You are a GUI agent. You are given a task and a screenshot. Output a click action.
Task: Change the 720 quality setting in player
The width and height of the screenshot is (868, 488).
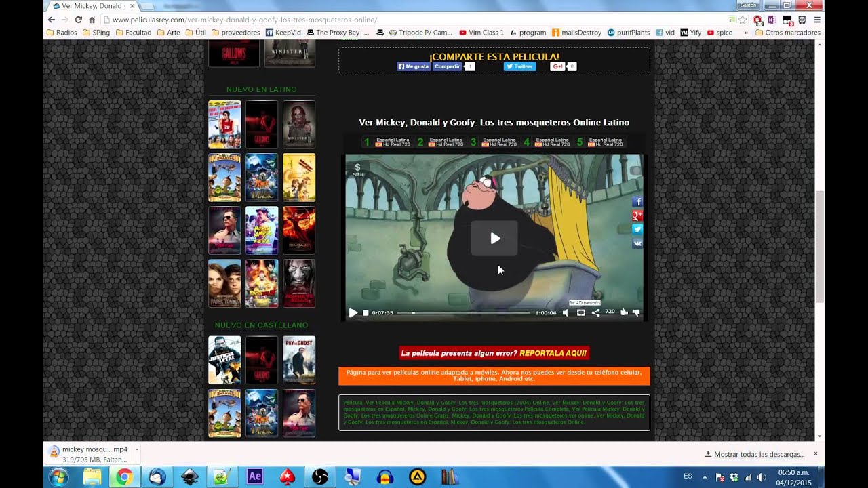point(610,312)
